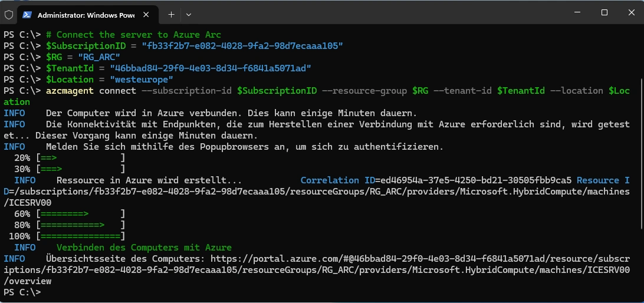Click the tenant GUID string "46bbad84-29f0-4e03-8d34-f6841a5071ad"
Viewport: 644px width, 303px height.
pyautogui.click(x=211, y=68)
